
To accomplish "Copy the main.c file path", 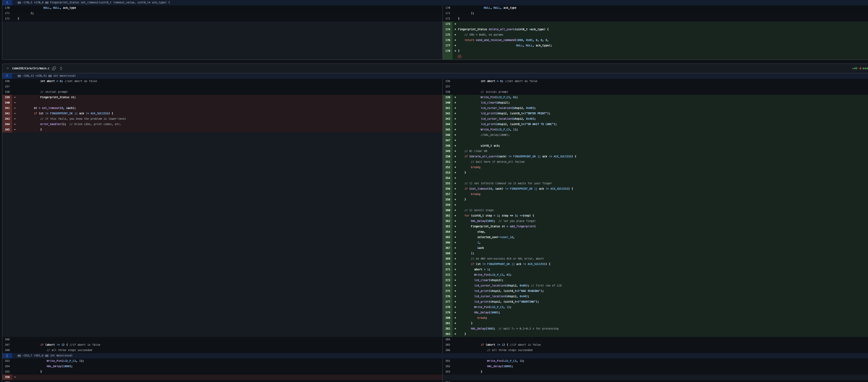I will pyautogui.click(x=54, y=68).
